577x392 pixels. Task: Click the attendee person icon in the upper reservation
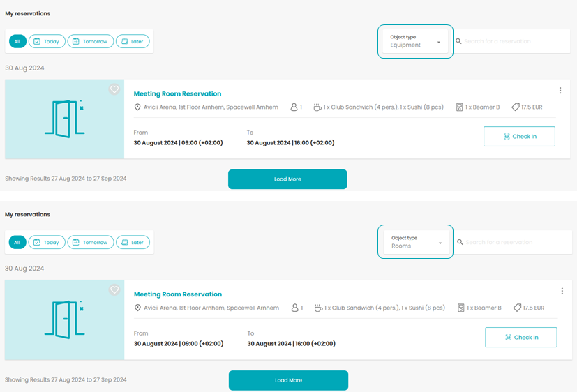[x=294, y=107]
